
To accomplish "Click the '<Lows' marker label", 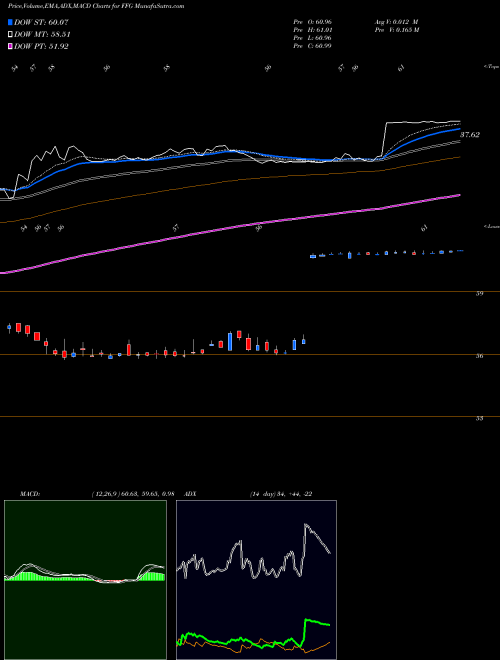I will (x=491, y=226).
